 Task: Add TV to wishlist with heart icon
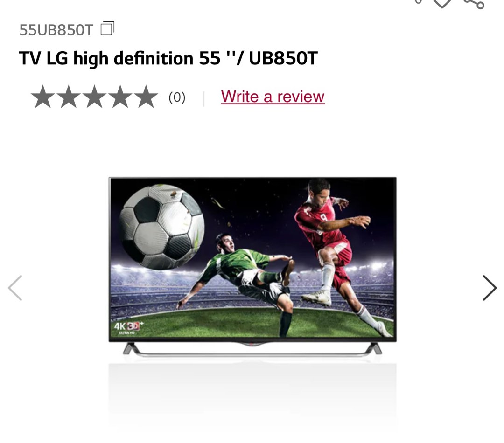pos(442,3)
